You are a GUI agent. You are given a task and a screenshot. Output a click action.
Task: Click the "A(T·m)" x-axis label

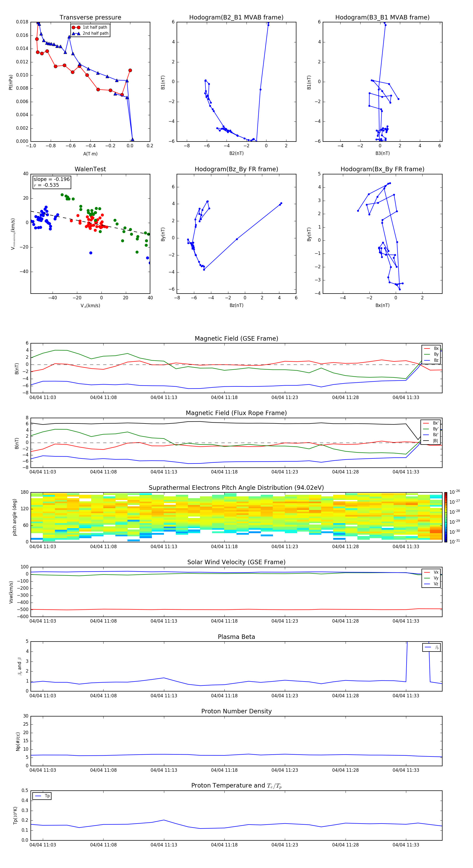point(90,154)
